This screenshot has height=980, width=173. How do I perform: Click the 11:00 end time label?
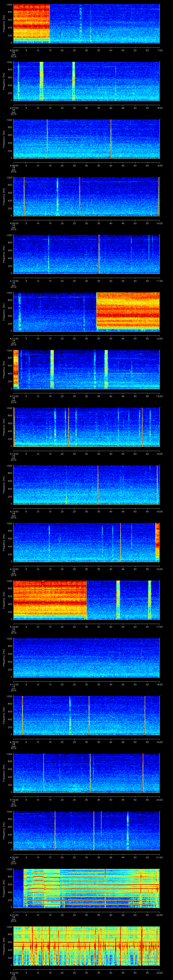(x=159, y=281)
